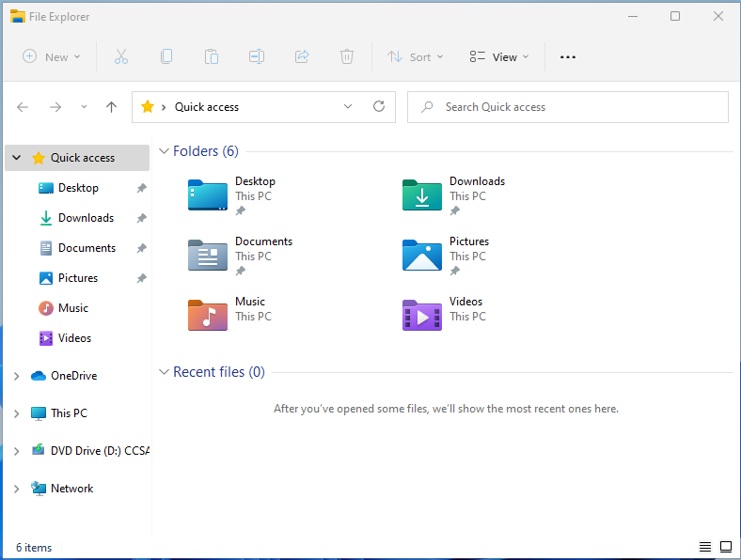
Task: Select Pictures in the navigation pane
Action: (78, 278)
